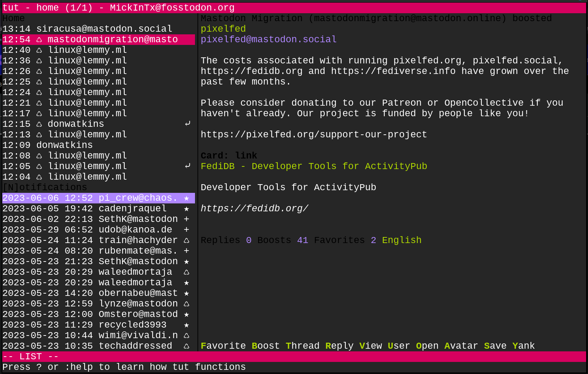The width and height of the screenshot is (588, 374).
Task: Select 12:21 linux@lemmy.ml toot row
Action: pyautogui.click(x=99, y=103)
